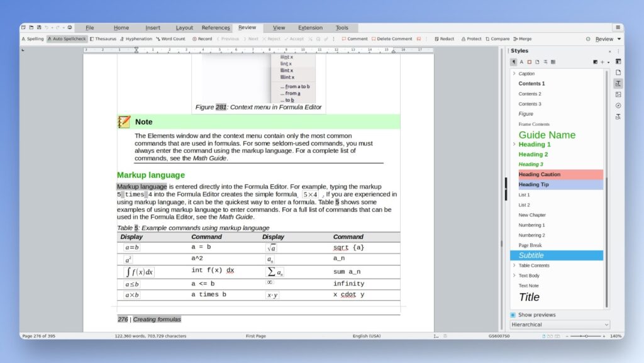Viewport: 644px width, 363px height.
Task: Click the Compare button
Action: [497, 39]
